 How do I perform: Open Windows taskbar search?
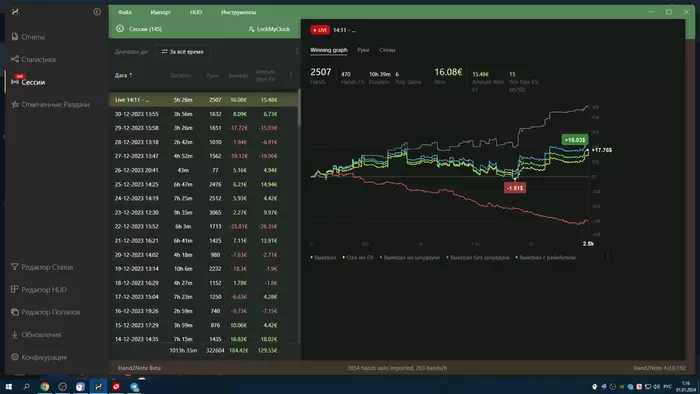(26, 387)
